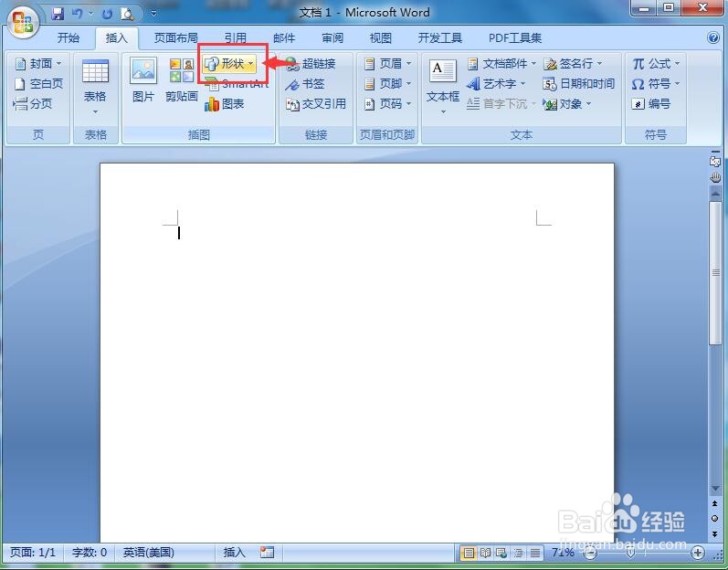Switch to Web Layout view
The width and height of the screenshot is (728, 570).
501,553
